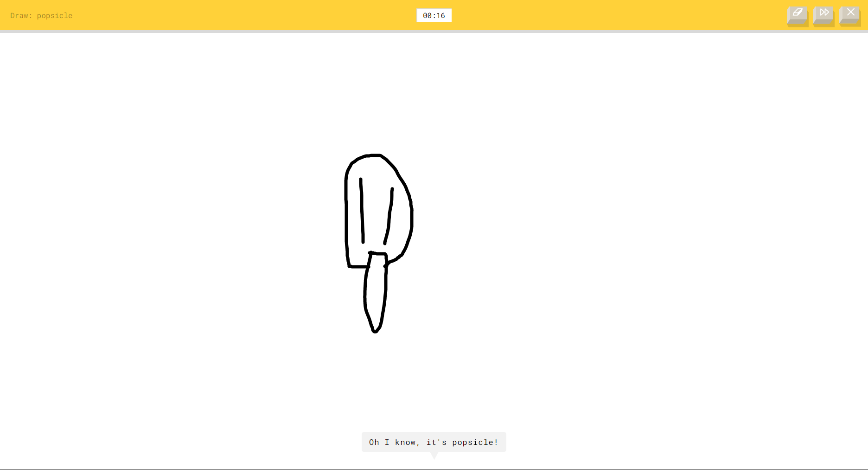
Task: Click between the vertical lines inside the popsicle
Action: [375, 213]
